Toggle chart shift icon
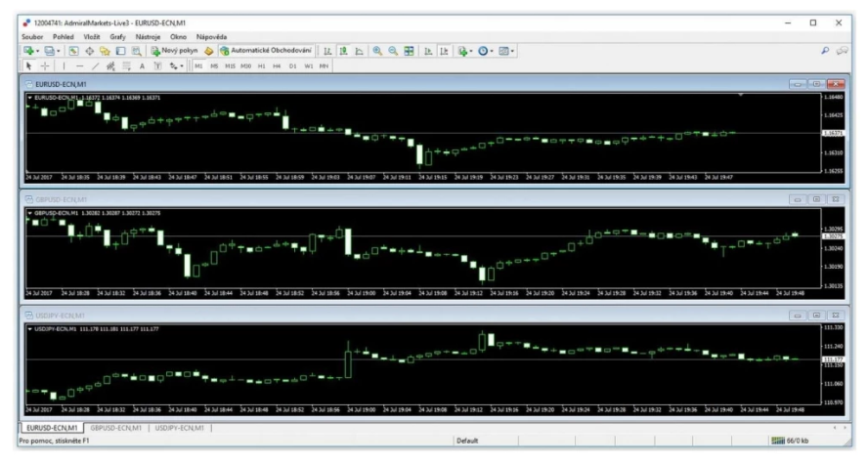This screenshot has width=868, height=464. (444, 51)
